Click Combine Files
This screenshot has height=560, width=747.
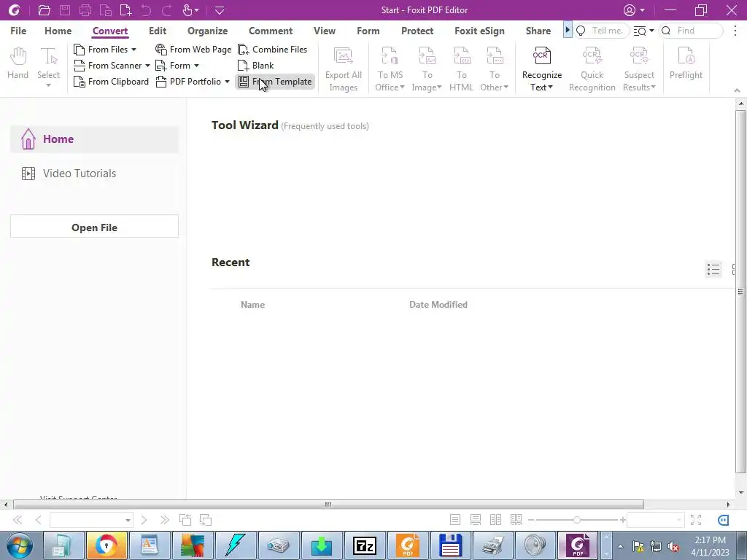(273, 50)
